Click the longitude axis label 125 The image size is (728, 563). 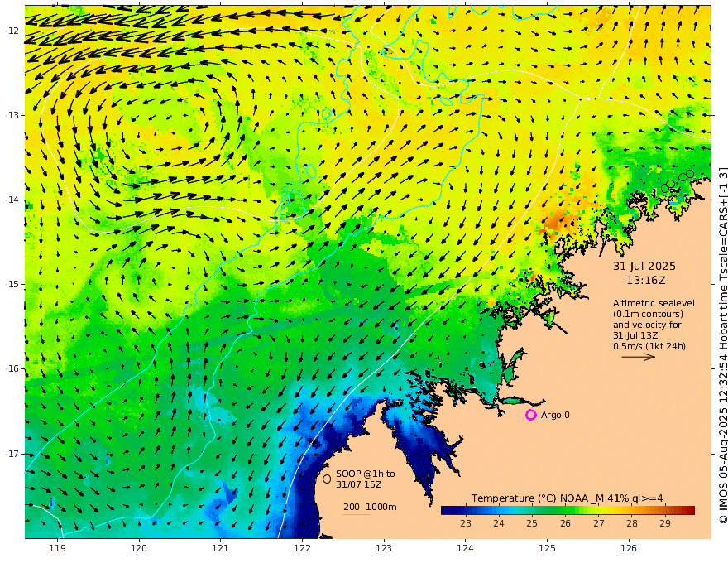pyautogui.click(x=548, y=548)
